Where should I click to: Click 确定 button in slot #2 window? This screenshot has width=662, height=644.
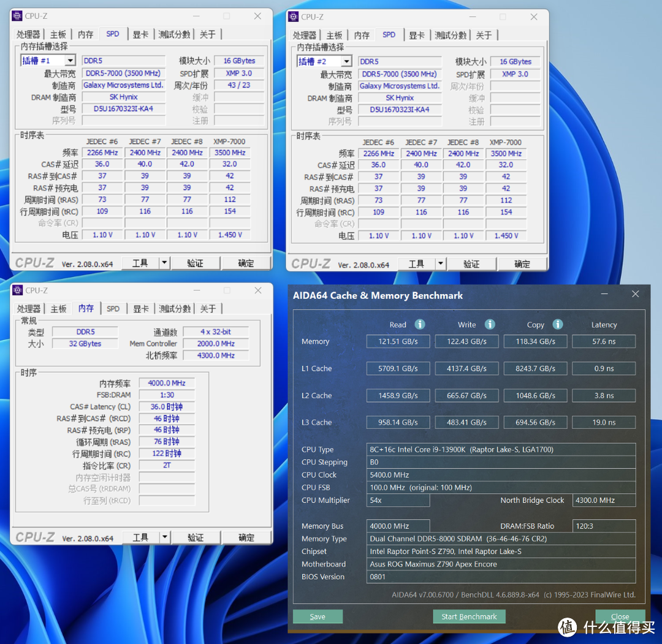click(x=522, y=264)
